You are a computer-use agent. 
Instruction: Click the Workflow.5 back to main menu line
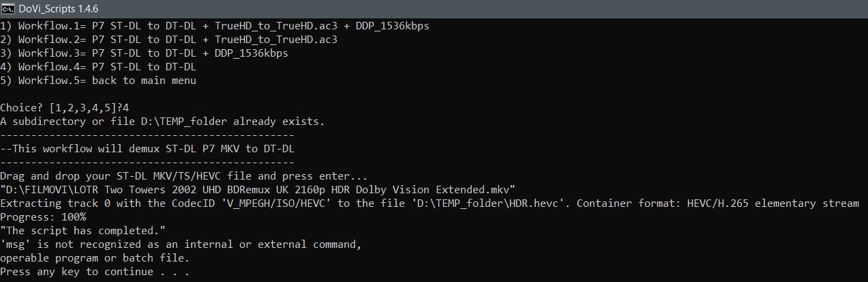tap(98, 81)
